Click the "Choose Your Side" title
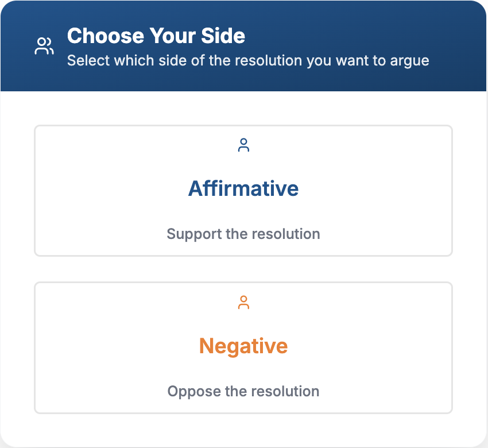Screen dimensions: 488x448 tap(156, 36)
